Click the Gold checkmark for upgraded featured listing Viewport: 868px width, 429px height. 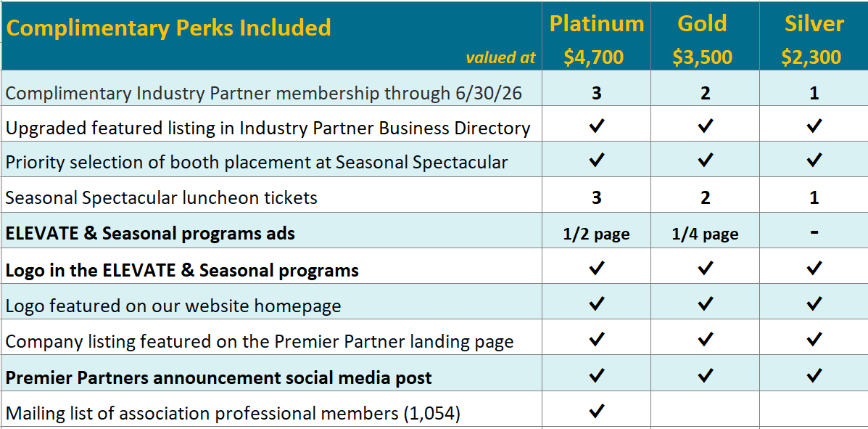(705, 127)
